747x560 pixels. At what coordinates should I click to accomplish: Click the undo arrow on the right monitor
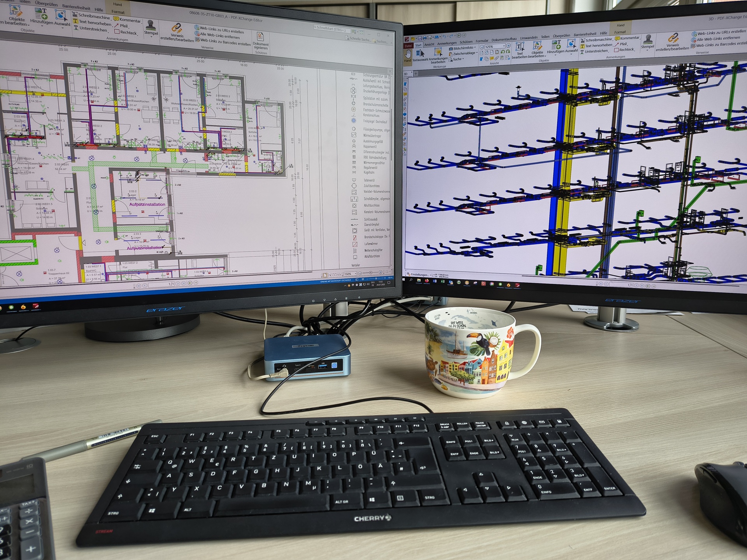point(444,37)
